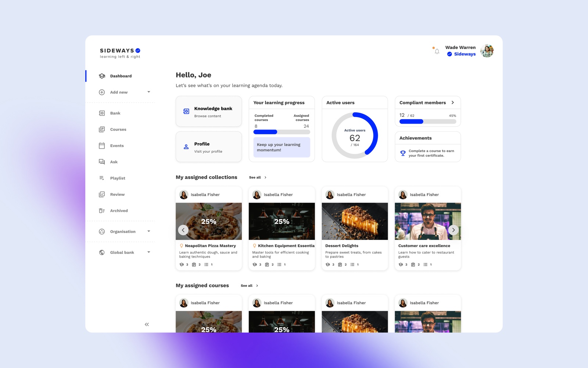588x368 pixels.
Task: Click the Achievements card heading
Action: (x=416, y=138)
